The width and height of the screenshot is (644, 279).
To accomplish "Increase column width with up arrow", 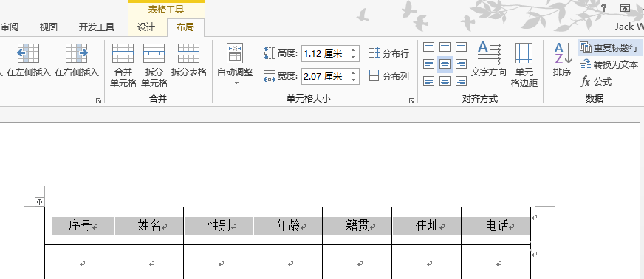I will tap(354, 73).
